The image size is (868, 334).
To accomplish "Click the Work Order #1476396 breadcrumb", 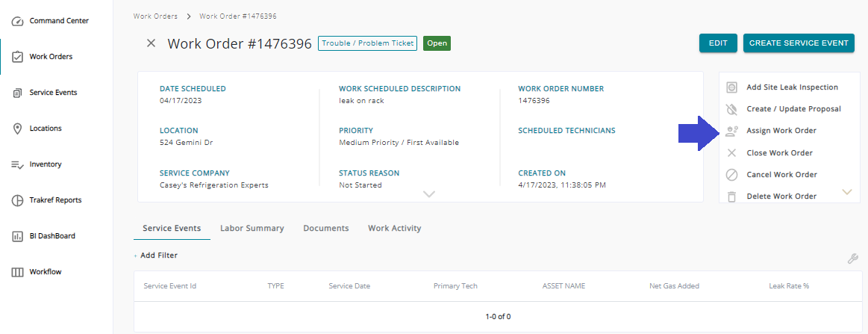I will (x=238, y=16).
